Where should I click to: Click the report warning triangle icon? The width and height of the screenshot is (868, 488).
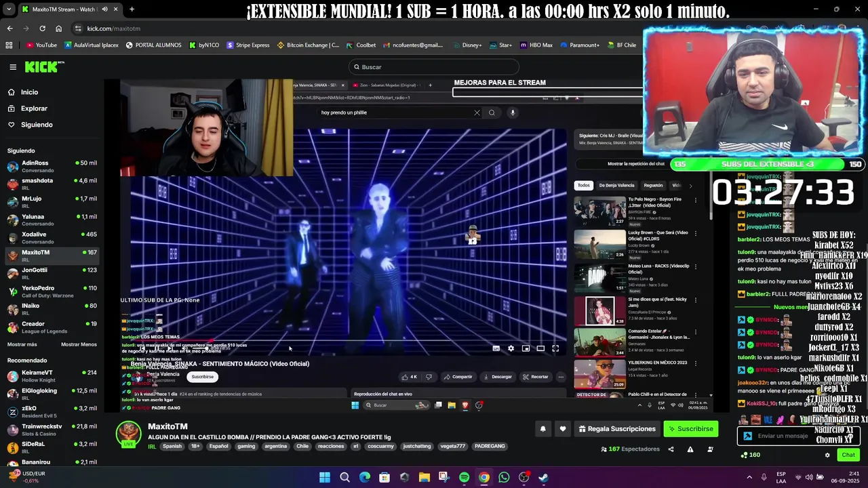click(690, 449)
